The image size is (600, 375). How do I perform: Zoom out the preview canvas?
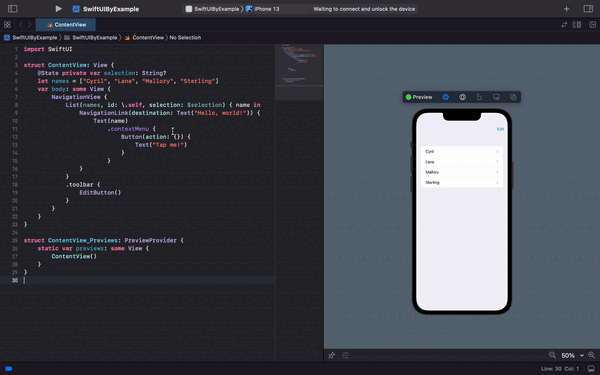coord(552,355)
